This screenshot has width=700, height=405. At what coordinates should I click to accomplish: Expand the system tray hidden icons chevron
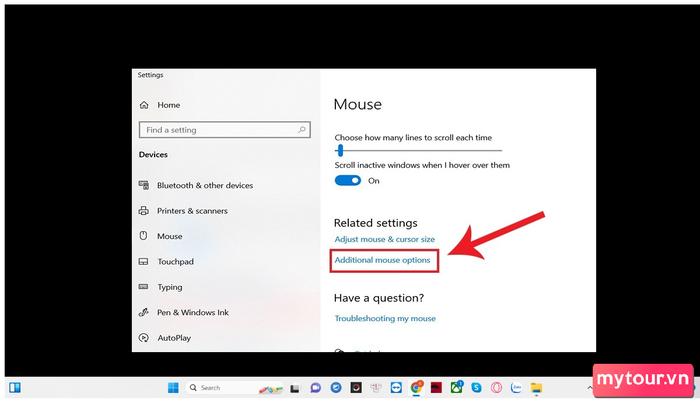pyautogui.click(x=590, y=388)
